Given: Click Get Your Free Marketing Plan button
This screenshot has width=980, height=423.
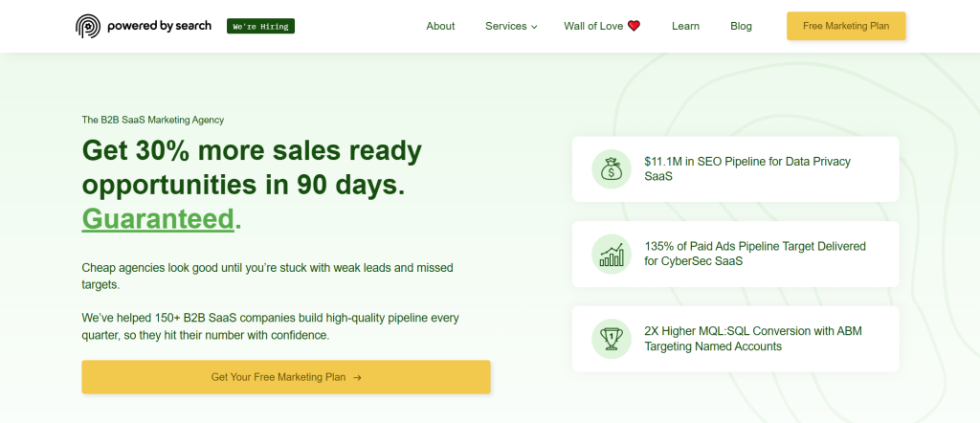Looking at the screenshot, I should click(285, 377).
